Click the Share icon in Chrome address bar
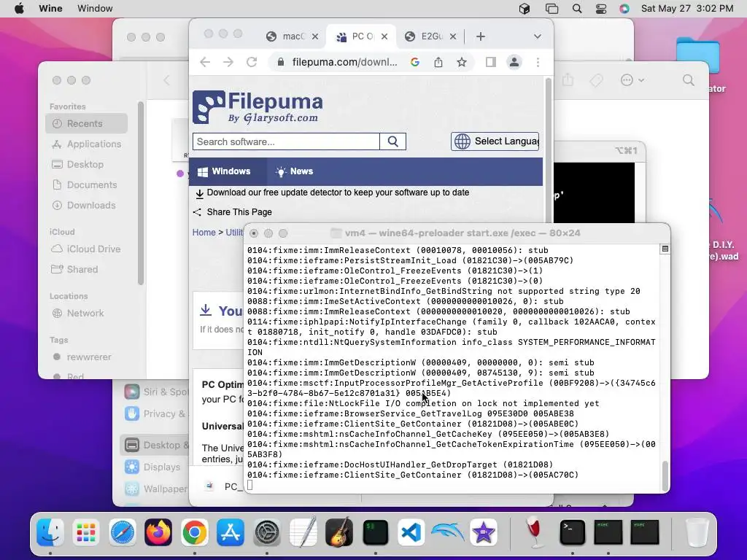This screenshot has height=560, width=747. pos(438,62)
